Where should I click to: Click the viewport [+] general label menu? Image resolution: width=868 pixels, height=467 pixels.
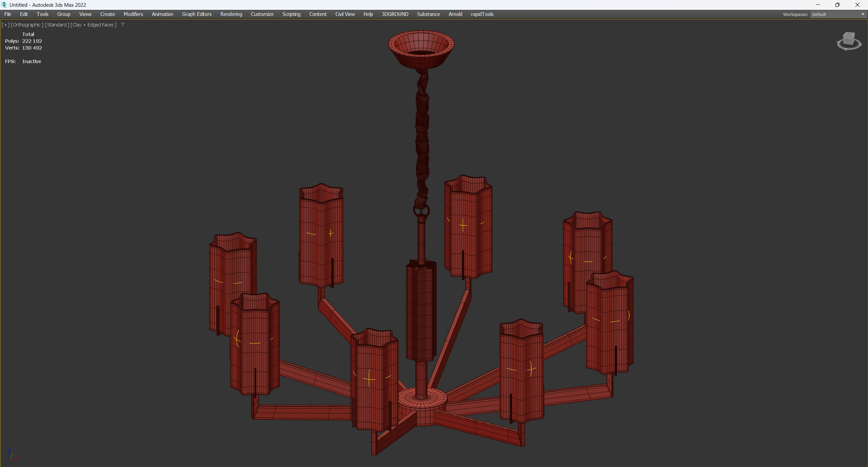5,25
